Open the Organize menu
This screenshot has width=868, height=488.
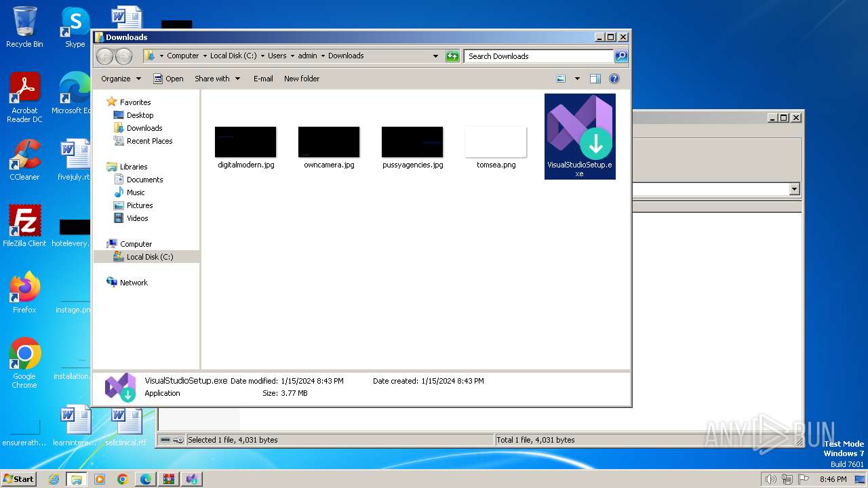coord(121,79)
